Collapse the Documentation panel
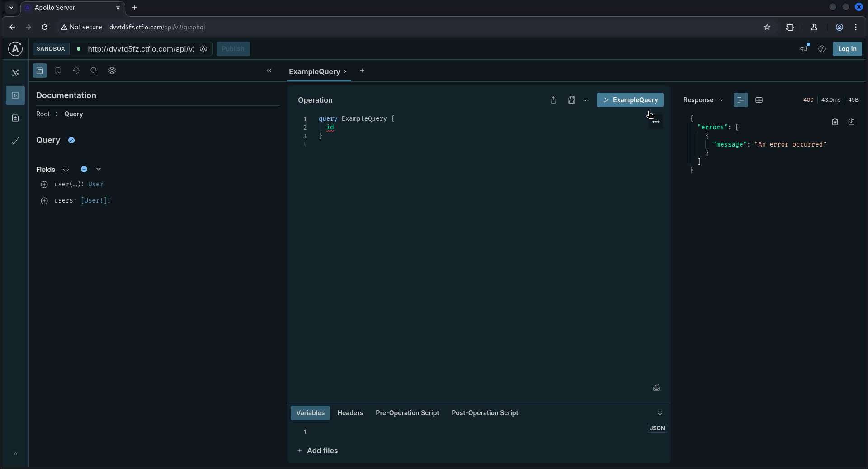The width and height of the screenshot is (868, 469). click(x=269, y=71)
